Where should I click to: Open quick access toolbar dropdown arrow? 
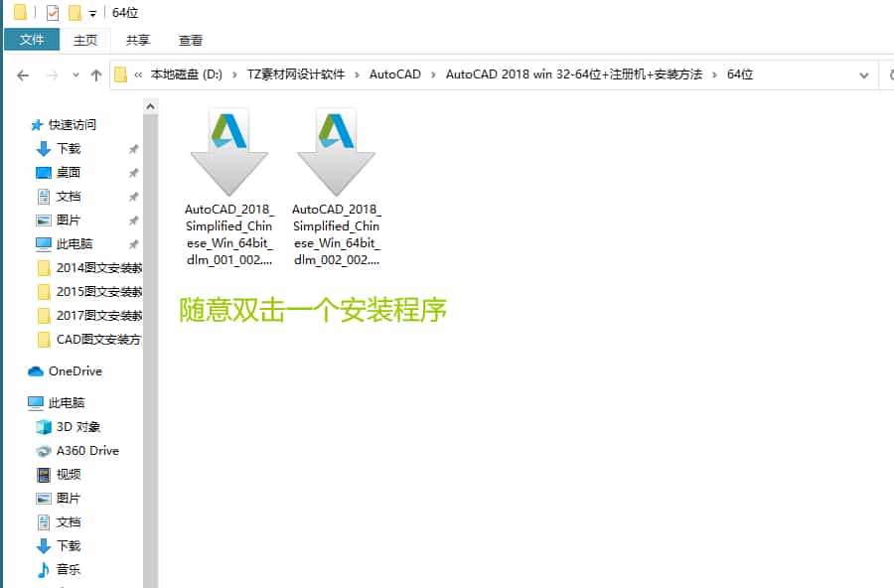tap(92, 14)
